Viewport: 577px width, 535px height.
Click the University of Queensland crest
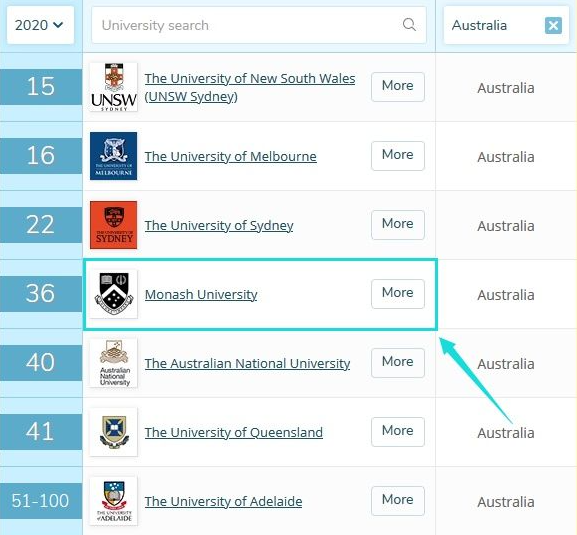[x=114, y=432]
